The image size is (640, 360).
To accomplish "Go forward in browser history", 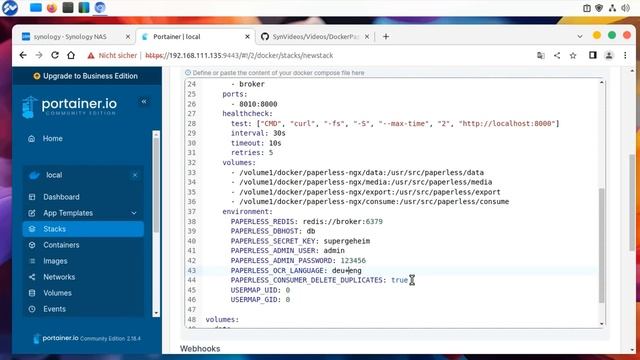I will pyautogui.click(x=39, y=55).
